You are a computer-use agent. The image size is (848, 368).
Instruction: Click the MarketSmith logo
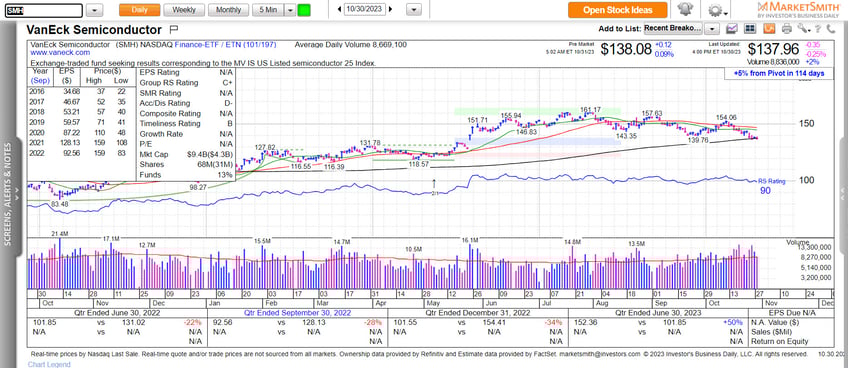point(798,9)
